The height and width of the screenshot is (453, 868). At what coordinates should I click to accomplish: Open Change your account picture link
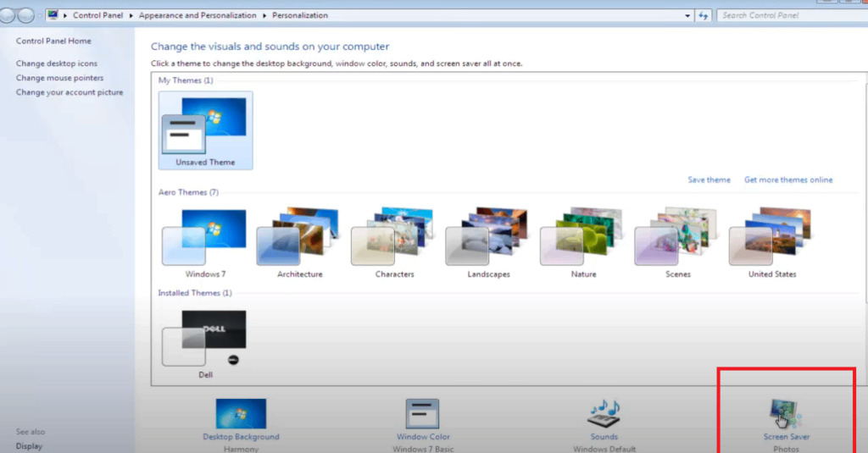point(70,92)
